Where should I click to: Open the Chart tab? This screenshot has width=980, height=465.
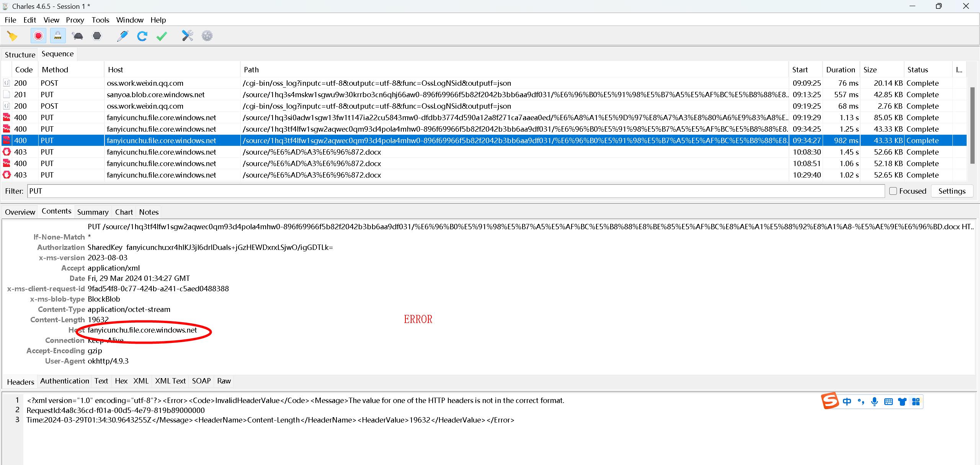tap(124, 212)
